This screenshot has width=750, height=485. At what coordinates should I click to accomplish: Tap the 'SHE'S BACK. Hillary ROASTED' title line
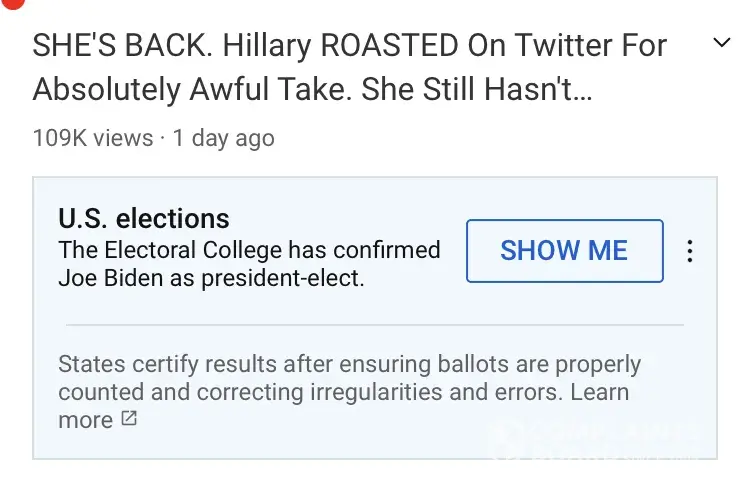tap(349, 45)
